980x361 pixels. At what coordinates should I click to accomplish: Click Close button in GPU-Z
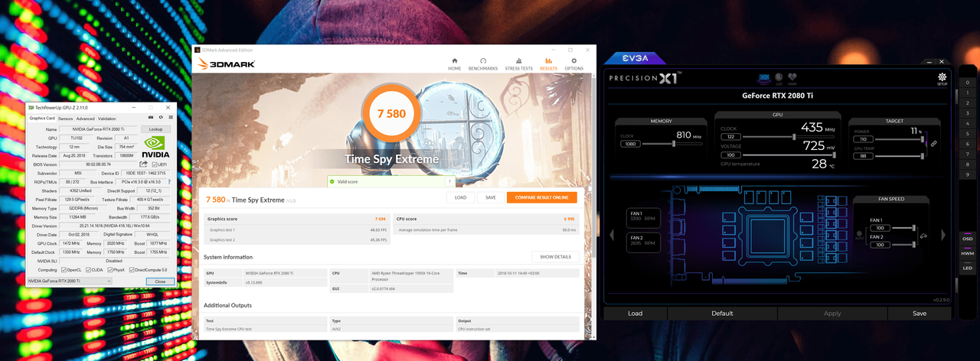(160, 281)
